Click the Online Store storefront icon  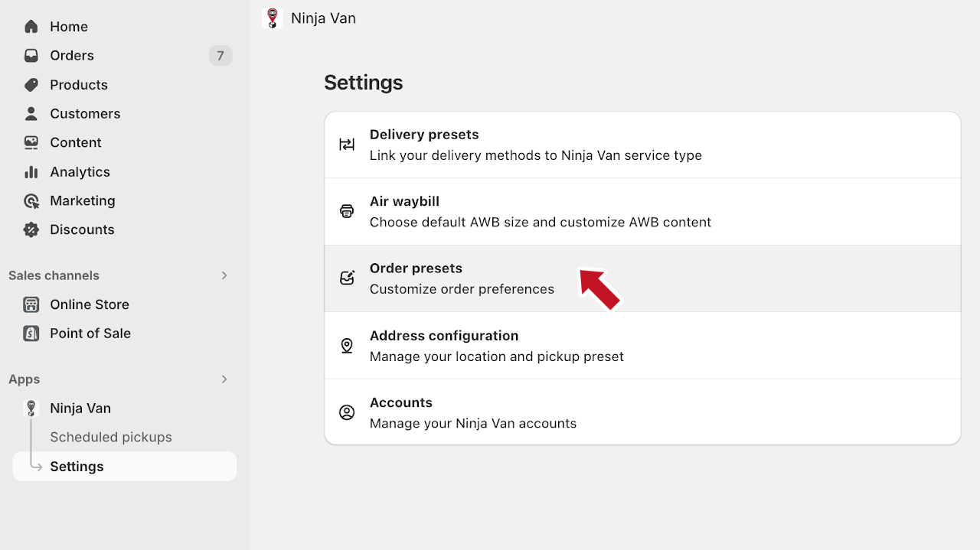[31, 304]
